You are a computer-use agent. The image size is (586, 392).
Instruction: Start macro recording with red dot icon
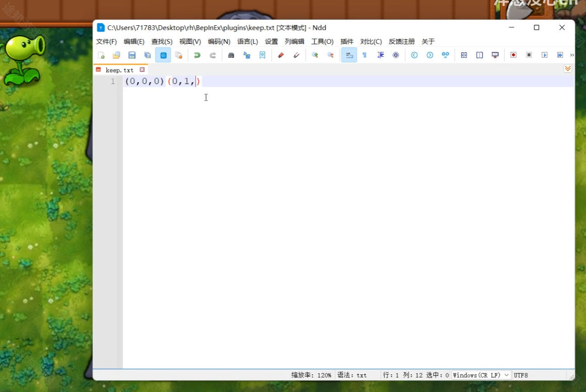pos(513,55)
